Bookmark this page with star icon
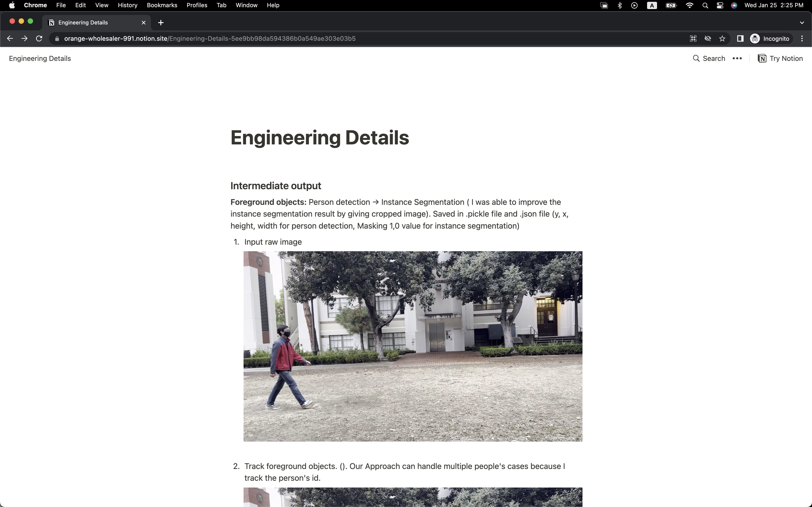Screen dimensions: 812x507 point(723,38)
